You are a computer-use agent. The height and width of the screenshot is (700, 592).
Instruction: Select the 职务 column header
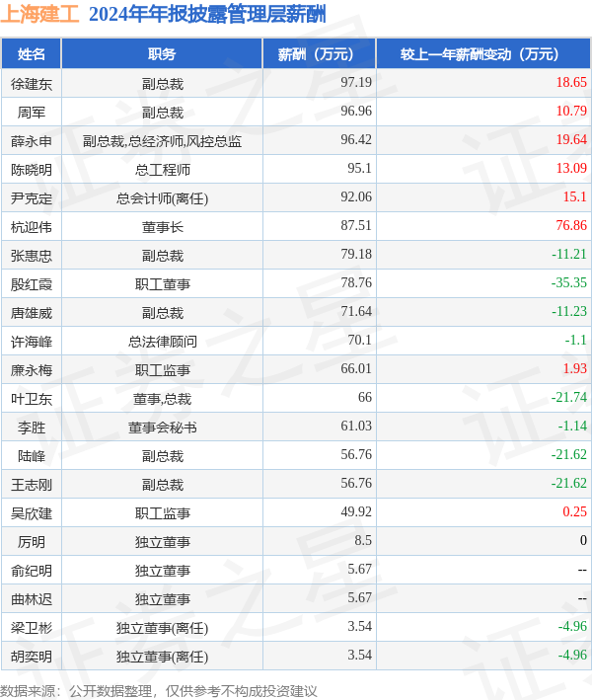[x=162, y=54]
